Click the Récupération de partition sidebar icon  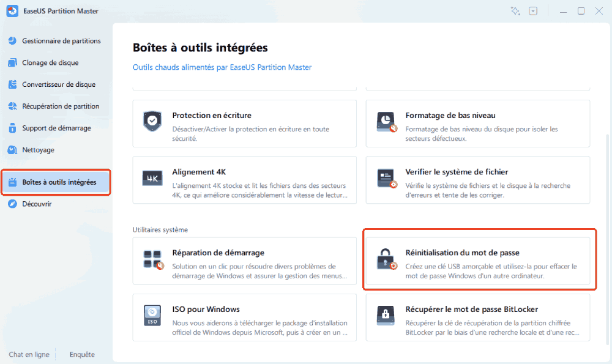coord(12,106)
